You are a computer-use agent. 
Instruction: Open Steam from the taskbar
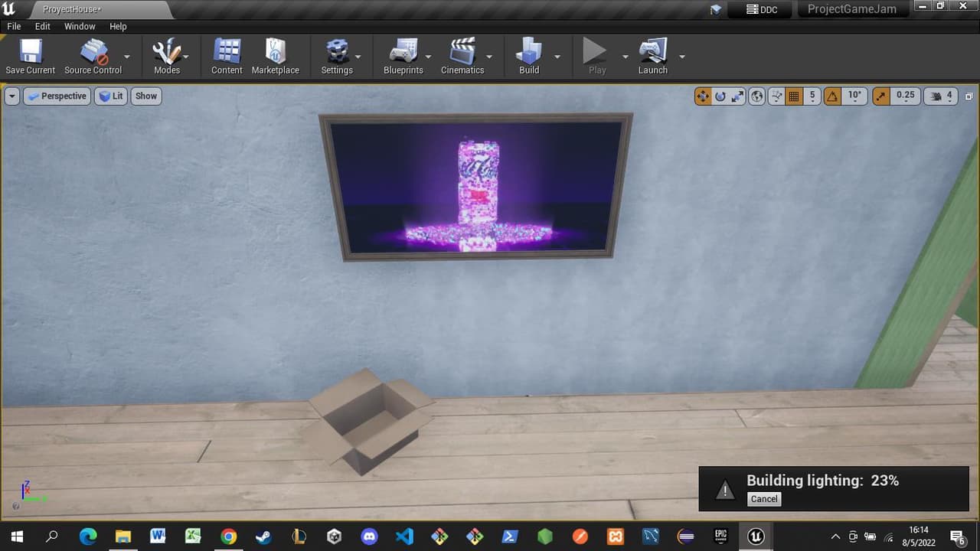263,536
